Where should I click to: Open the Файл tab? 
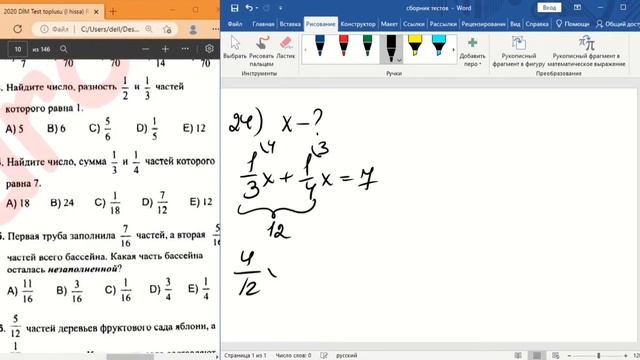point(235,24)
